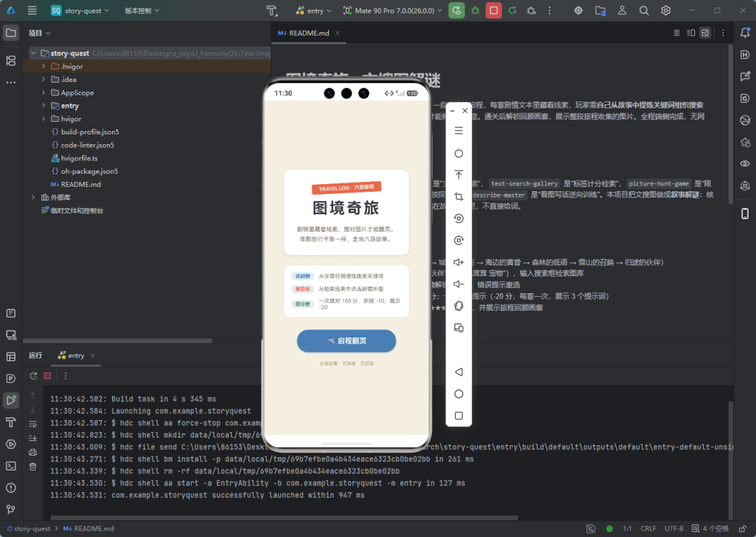Open the git version control tool icon
This screenshot has width=756, height=537.
10,510
